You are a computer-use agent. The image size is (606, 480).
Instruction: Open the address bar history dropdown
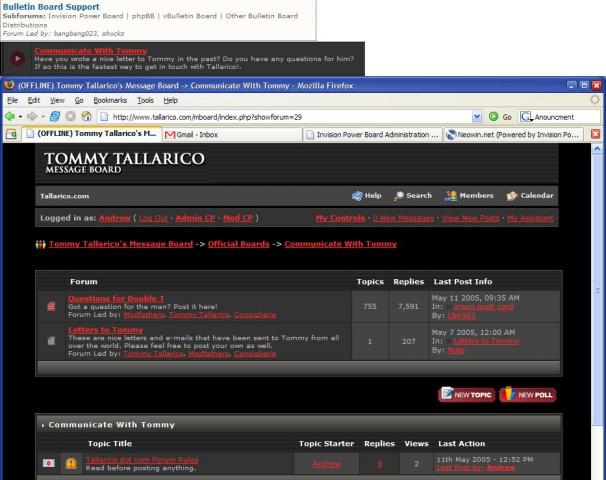point(477,116)
